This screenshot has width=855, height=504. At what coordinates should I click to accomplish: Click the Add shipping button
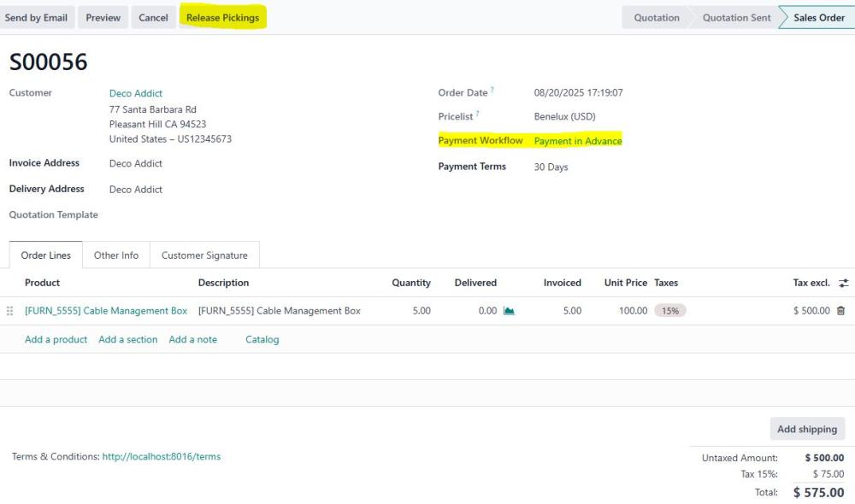tap(807, 429)
